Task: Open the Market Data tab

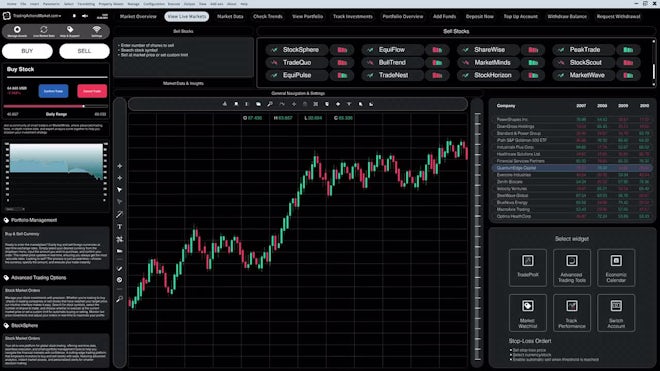Action: 230,16
